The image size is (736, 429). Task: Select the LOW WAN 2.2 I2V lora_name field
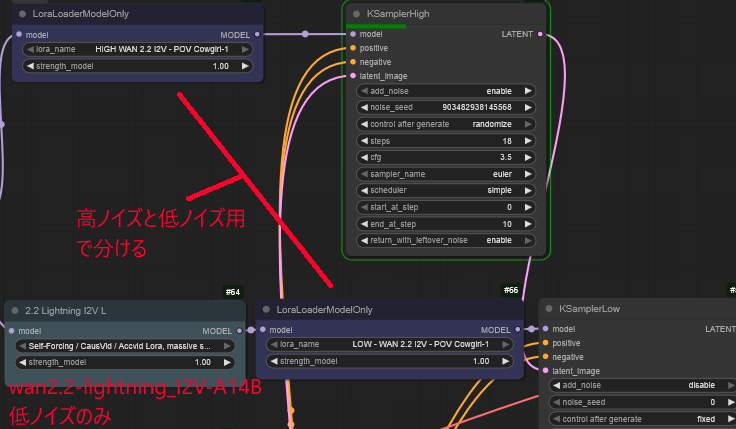click(390, 344)
